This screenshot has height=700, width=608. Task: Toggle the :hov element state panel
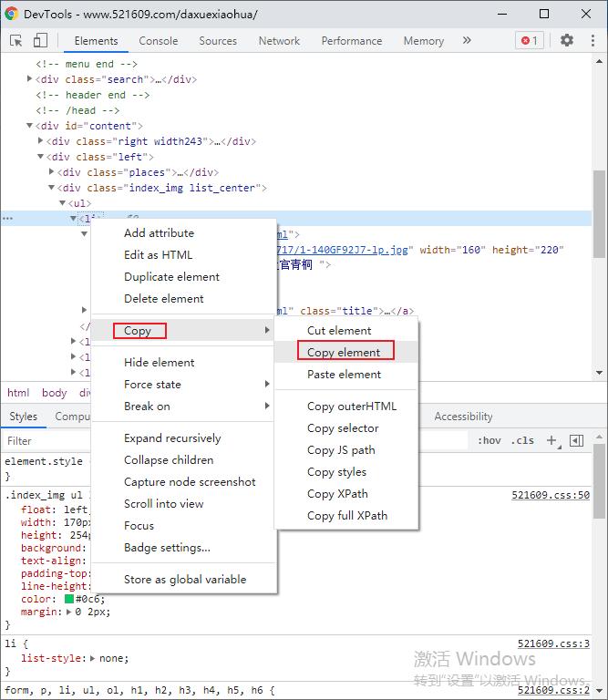coord(489,440)
